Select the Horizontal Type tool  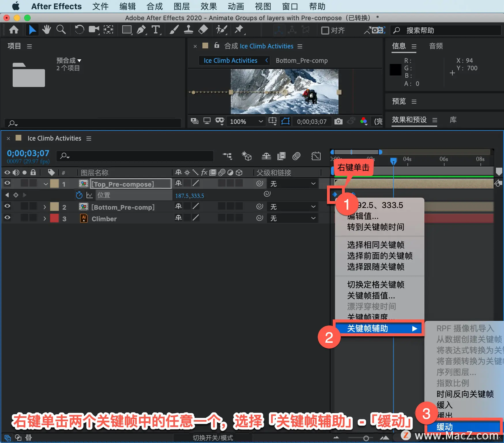(156, 30)
